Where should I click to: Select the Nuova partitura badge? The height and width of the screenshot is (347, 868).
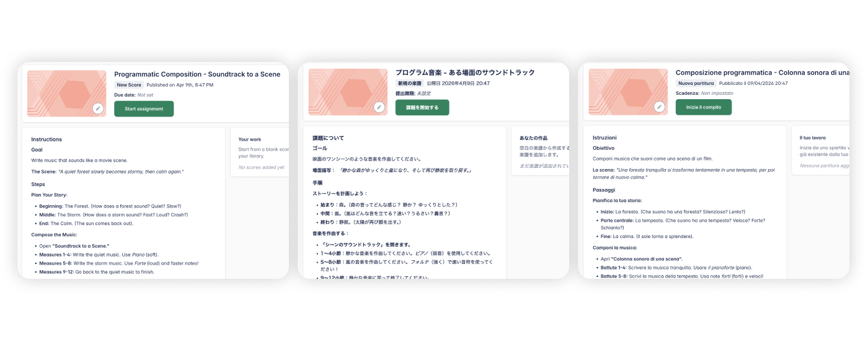tap(696, 83)
